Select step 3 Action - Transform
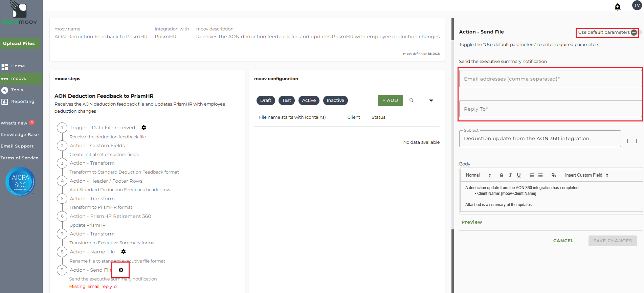This screenshot has width=644, height=293. [x=92, y=163]
